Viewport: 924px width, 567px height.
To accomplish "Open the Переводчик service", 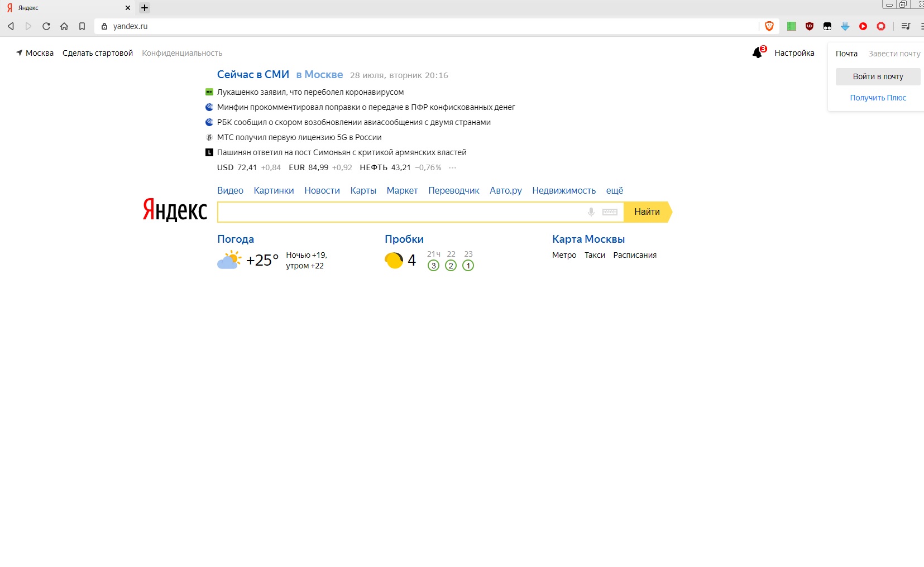I will click(454, 190).
